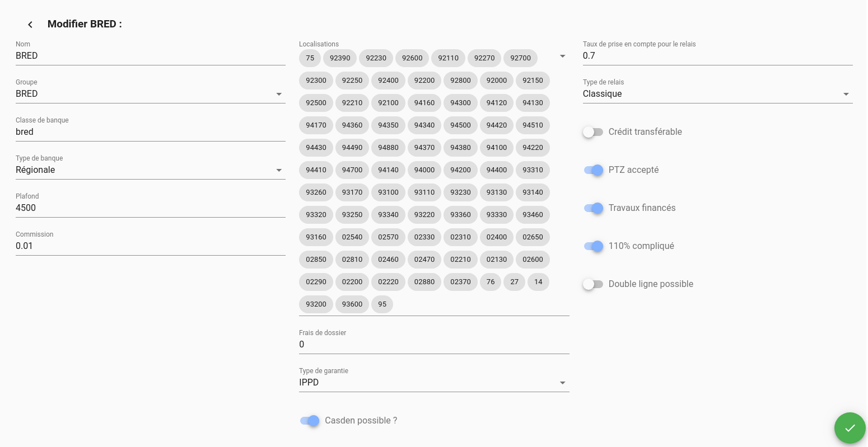This screenshot has height=447, width=868.
Task: Click the Plafond field showing 4500
Action: click(151, 208)
